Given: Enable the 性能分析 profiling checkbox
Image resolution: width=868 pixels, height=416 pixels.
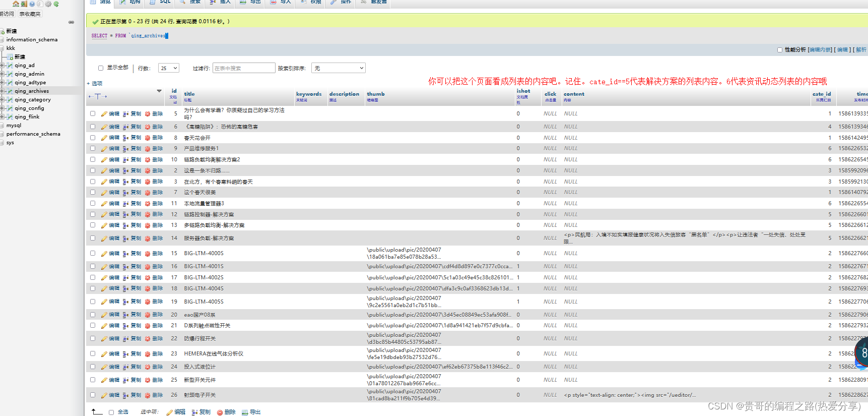Looking at the screenshot, I should point(780,50).
